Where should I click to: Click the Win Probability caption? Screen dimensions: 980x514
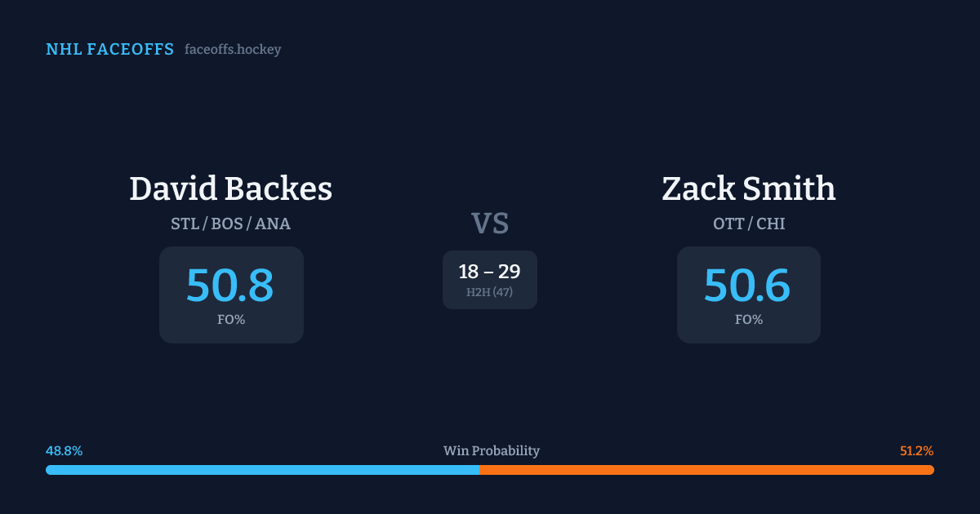(491, 451)
